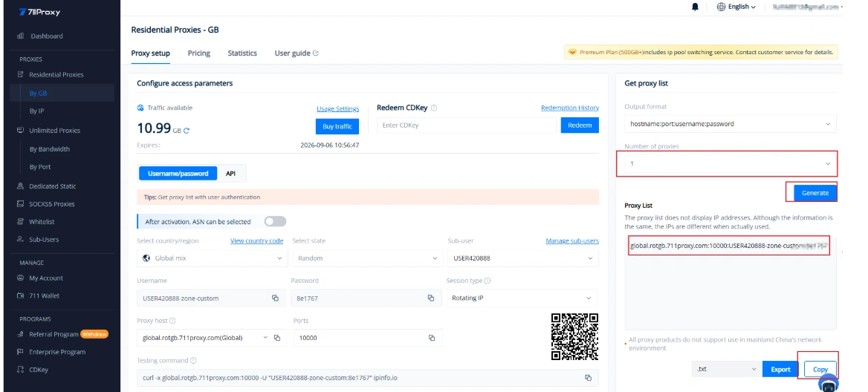Viewport: 868px width, 392px height.
Task: Open the Redemption History link
Action: point(569,108)
